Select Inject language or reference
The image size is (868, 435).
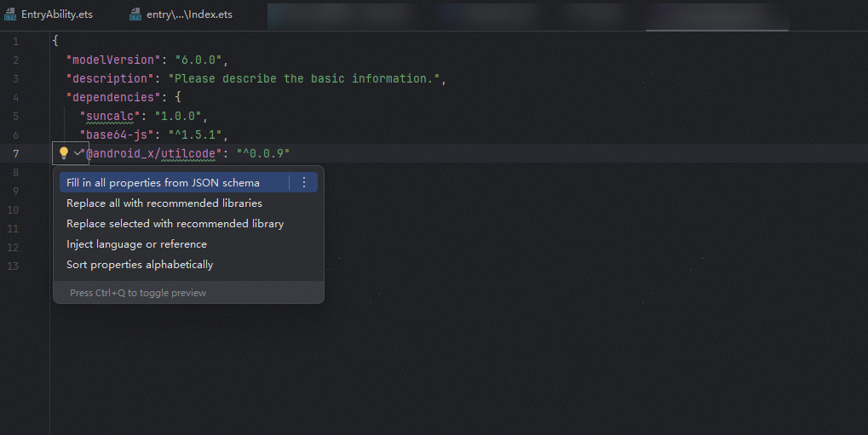pyautogui.click(x=136, y=244)
